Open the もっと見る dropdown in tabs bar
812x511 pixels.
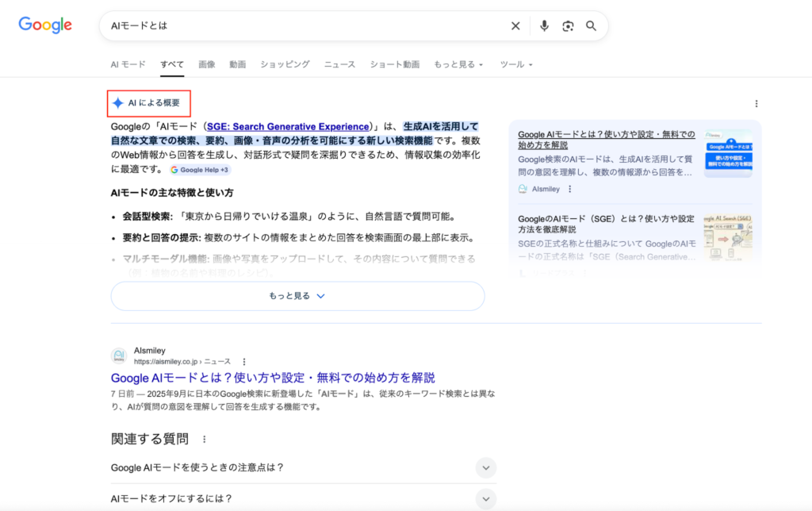point(458,64)
